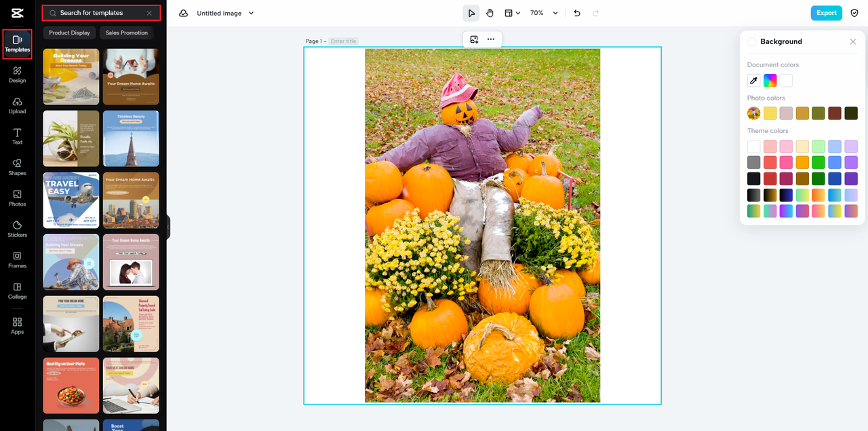Choose the Timeless Beauty tower template

coord(131,138)
